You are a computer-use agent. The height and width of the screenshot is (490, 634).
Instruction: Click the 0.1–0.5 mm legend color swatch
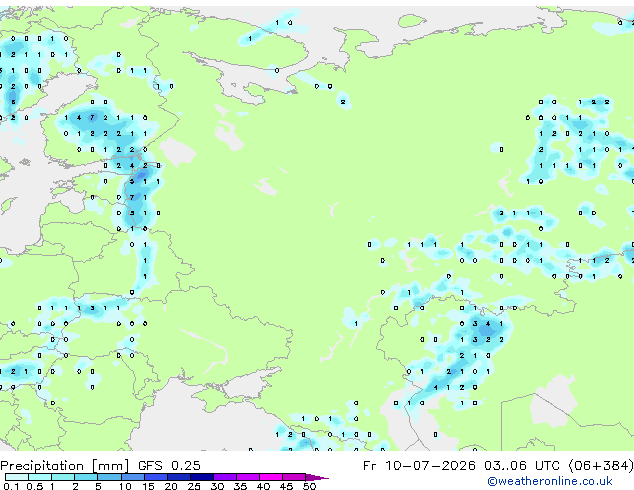[x=17, y=477]
